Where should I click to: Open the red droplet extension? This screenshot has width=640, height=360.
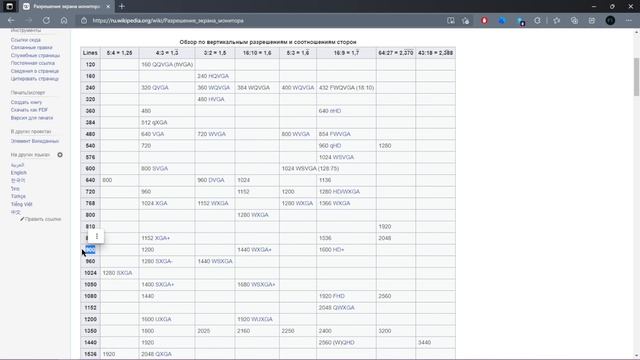484,20
